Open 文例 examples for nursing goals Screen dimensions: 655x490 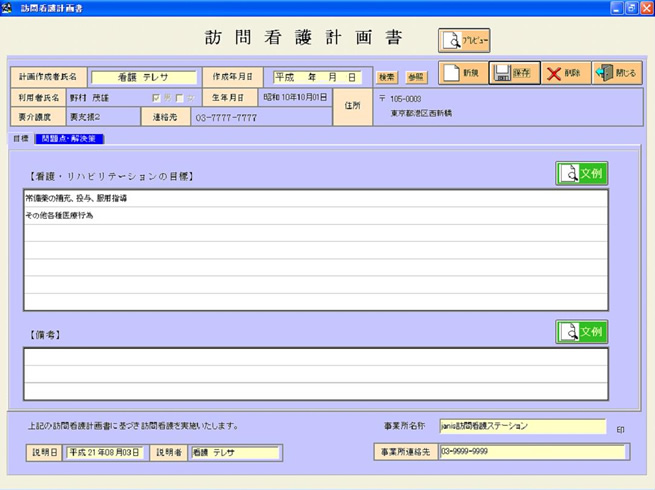pyautogui.click(x=581, y=173)
